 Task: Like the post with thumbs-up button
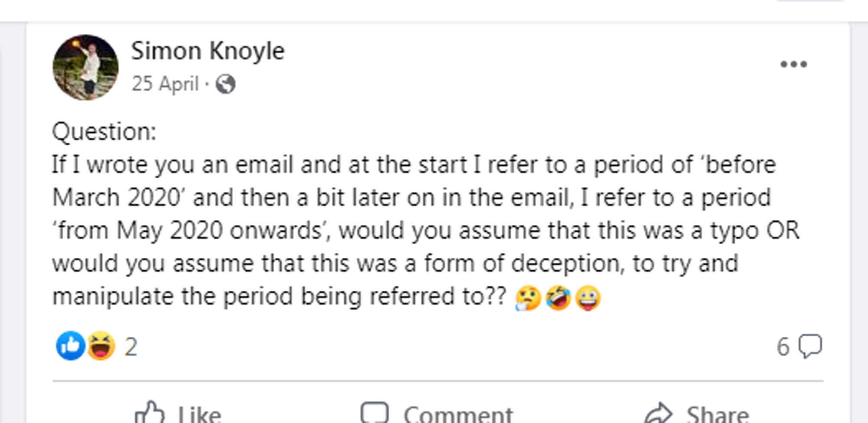(149, 412)
